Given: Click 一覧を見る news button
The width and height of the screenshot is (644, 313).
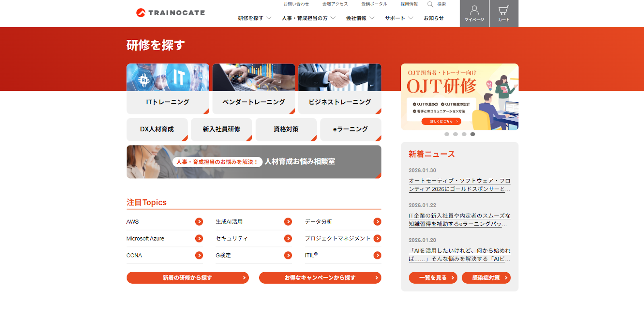Looking at the screenshot, I should coord(433,278).
